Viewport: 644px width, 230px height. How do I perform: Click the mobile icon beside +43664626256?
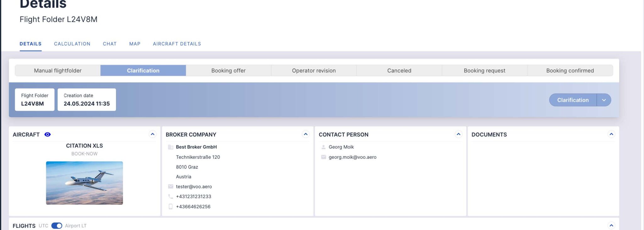point(171,207)
